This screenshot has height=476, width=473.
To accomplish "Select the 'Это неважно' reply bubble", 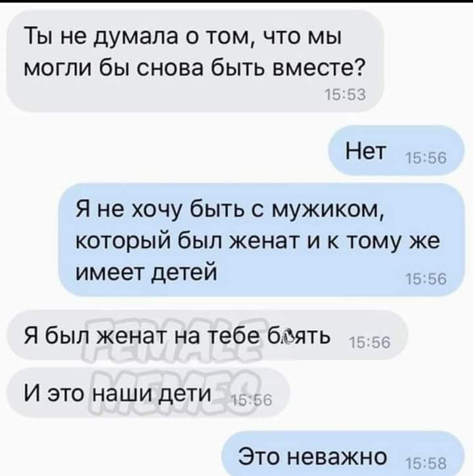I will click(x=343, y=454).
